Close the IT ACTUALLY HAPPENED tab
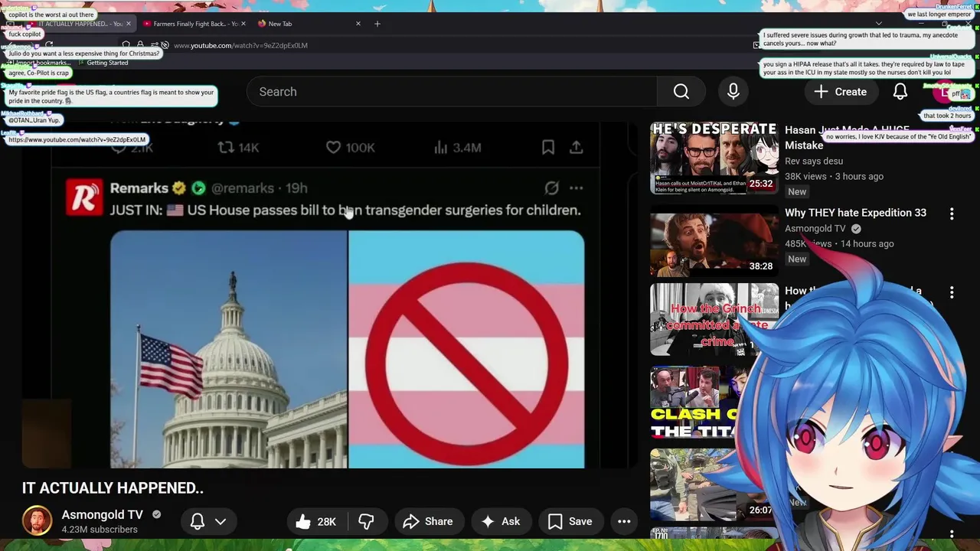The height and width of the screenshot is (551, 980). coord(128,24)
